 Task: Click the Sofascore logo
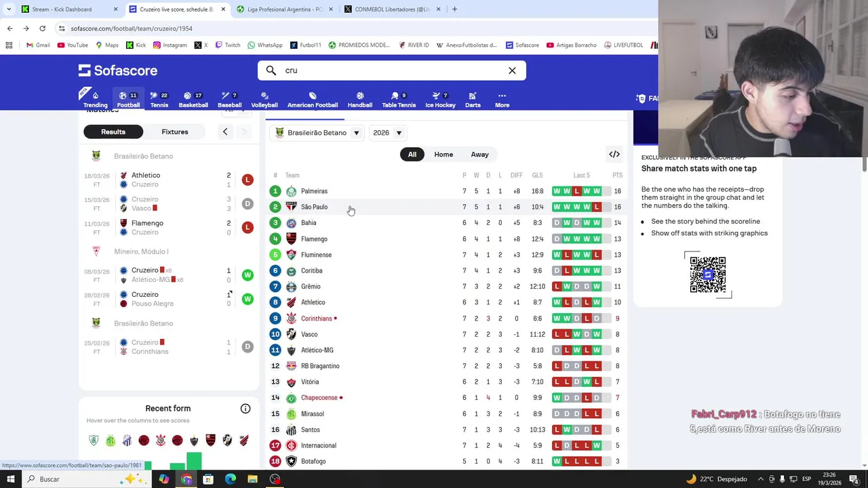click(x=118, y=70)
